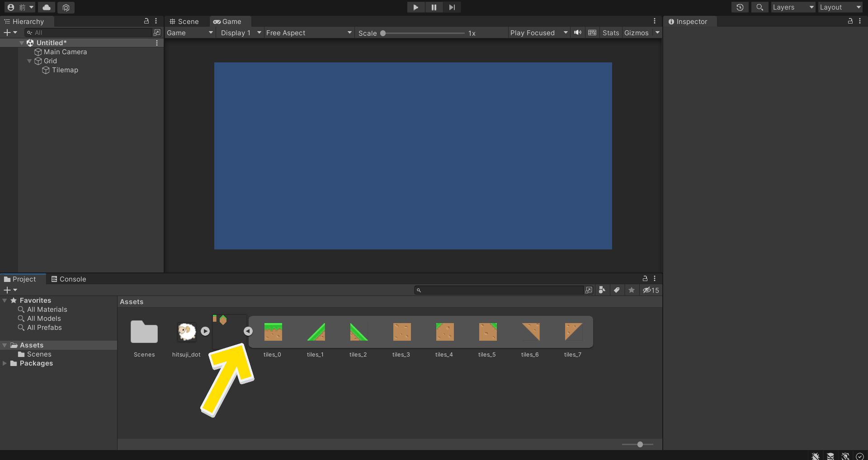
Task: Select the tiles_0 sprite thumbnail
Action: pos(273,332)
